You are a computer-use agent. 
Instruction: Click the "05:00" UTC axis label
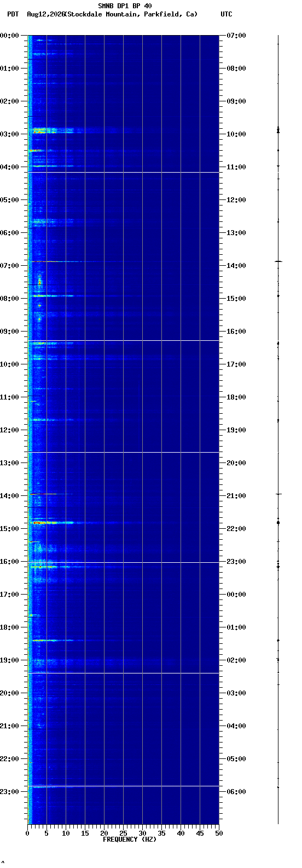pos(236,759)
